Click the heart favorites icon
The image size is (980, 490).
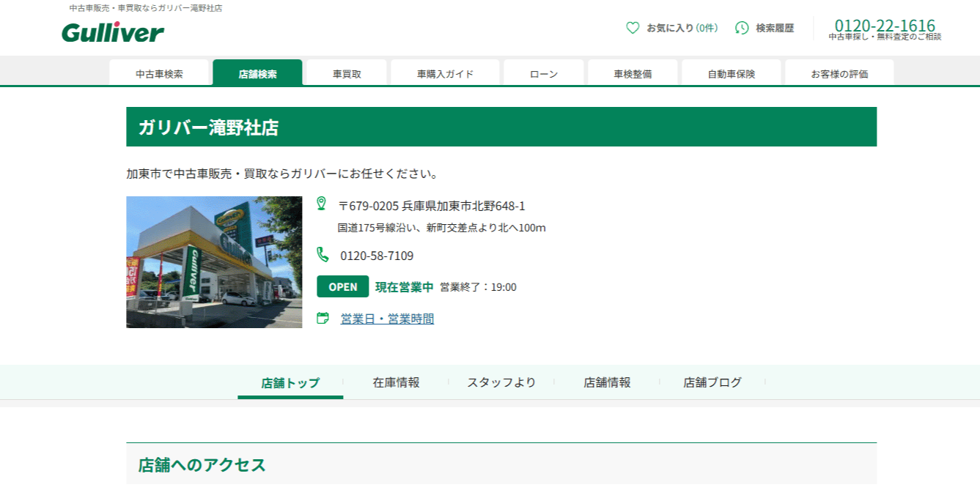tap(633, 28)
